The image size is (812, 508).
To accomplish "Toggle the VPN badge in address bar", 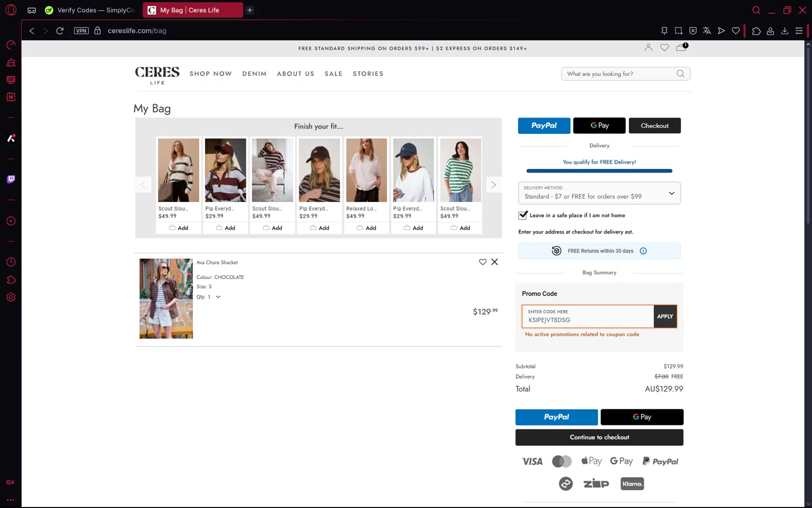I will [81, 31].
